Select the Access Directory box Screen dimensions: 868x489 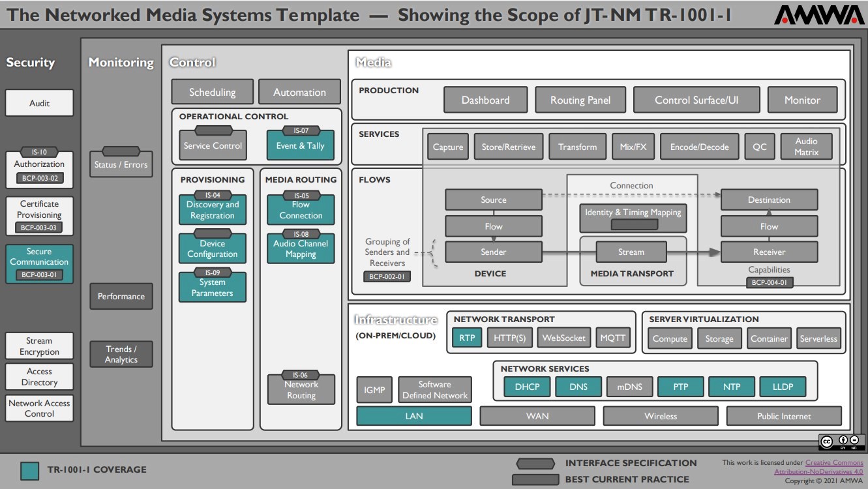coord(40,377)
